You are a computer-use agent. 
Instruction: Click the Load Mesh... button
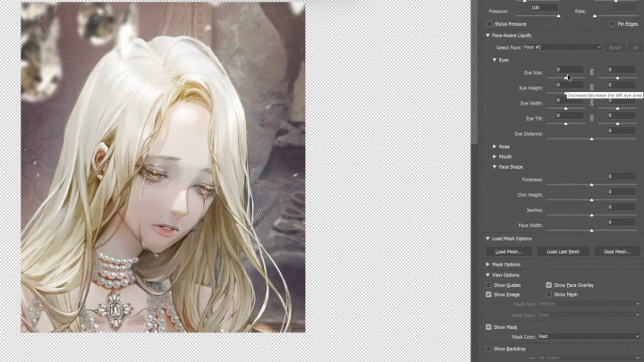click(x=508, y=251)
